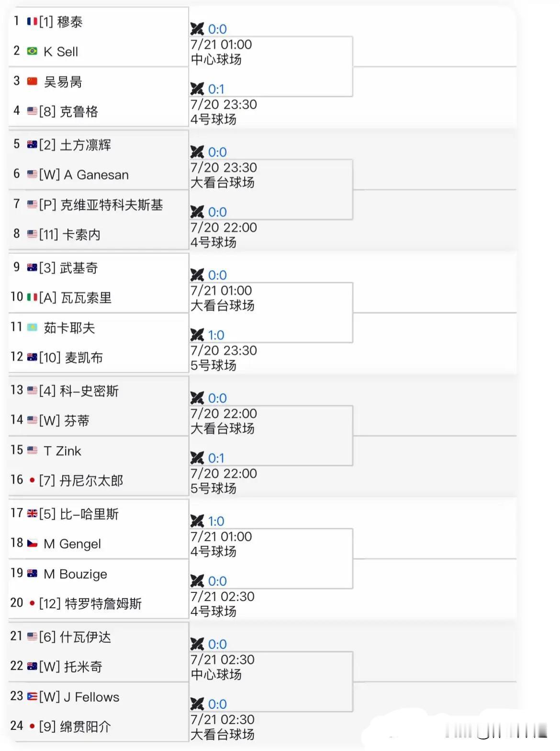Viewport: 560px width, 751px height.
Task: Open 1:0 score of 比-哈里斯 match
Action: coord(216,521)
